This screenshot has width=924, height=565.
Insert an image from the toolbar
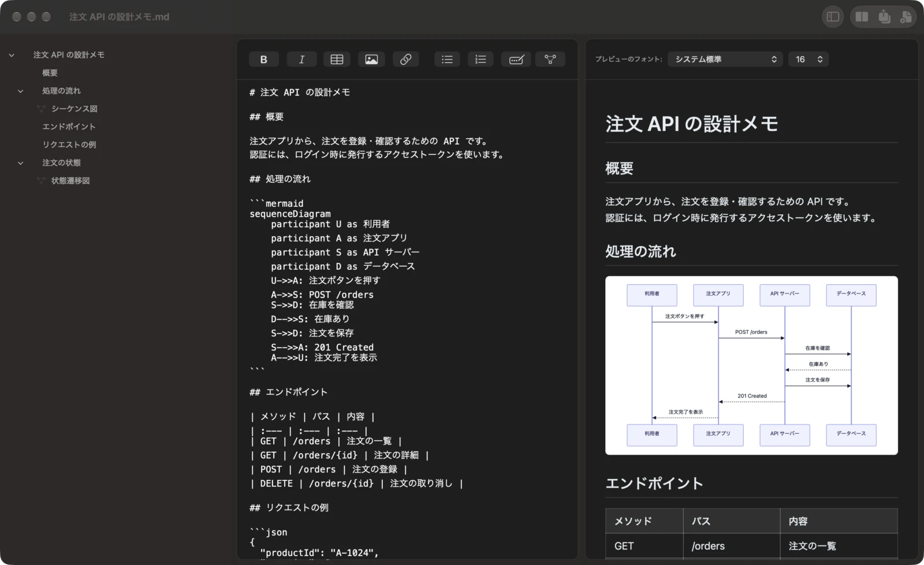371,60
